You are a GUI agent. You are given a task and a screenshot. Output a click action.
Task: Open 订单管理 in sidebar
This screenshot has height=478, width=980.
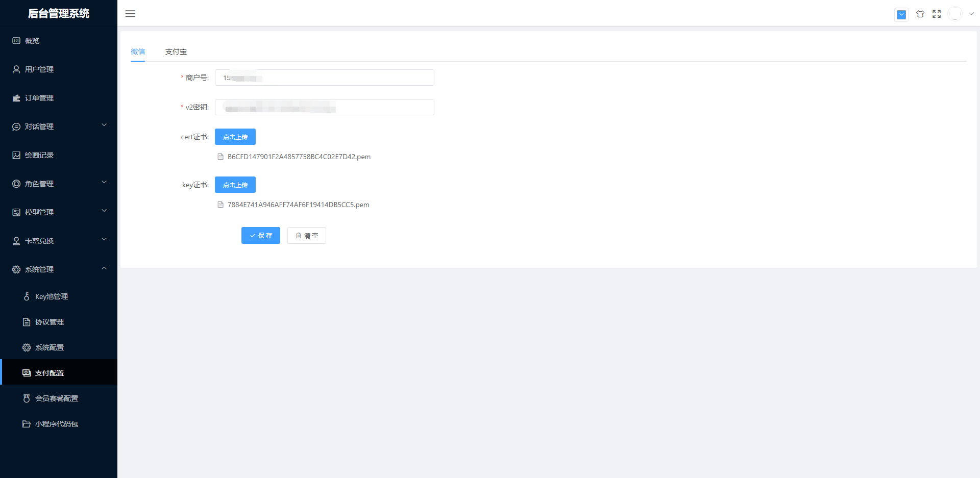click(x=39, y=98)
